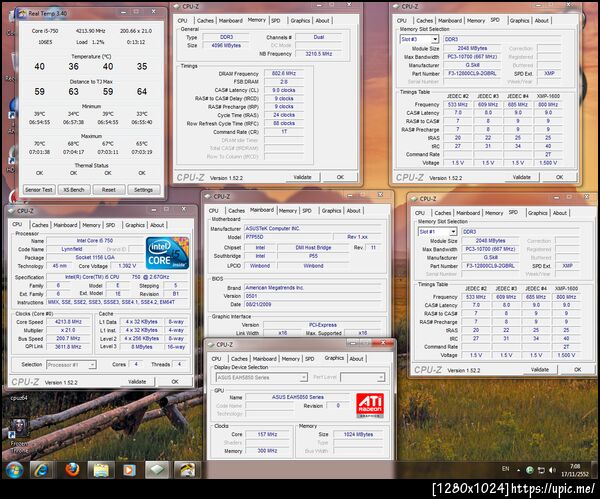Click the Intel Core i5 logo

tap(167, 253)
